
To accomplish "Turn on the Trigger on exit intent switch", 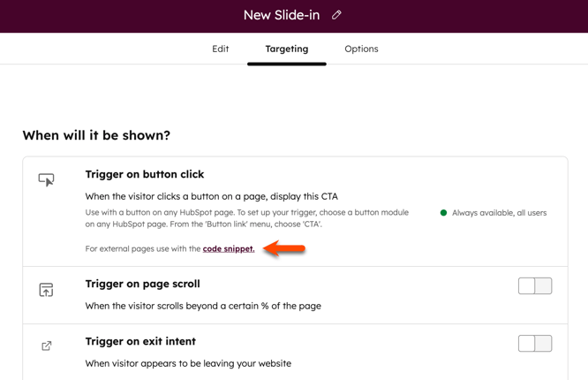I will tap(534, 343).
